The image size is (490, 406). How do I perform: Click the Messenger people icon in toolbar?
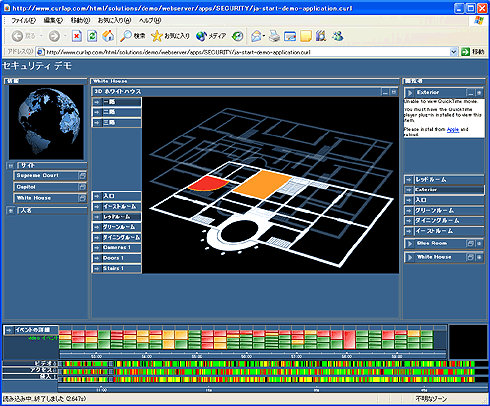coord(337,36)
